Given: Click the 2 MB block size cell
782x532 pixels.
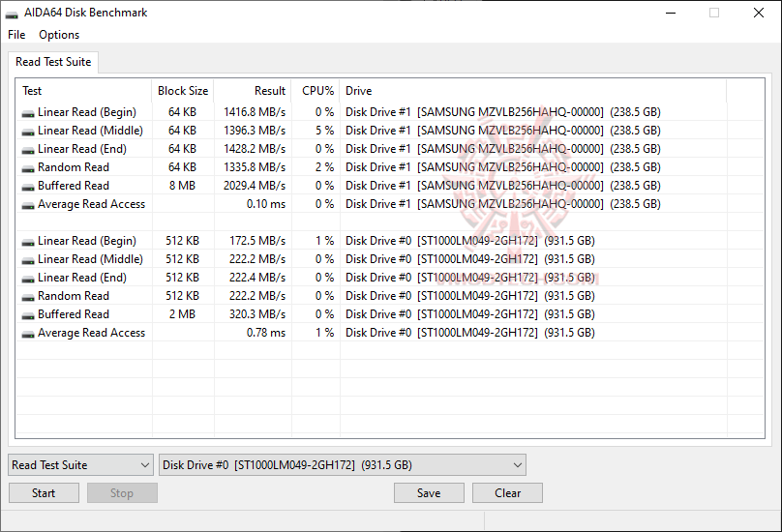Looking at the screenshot, I should [182, 314].
